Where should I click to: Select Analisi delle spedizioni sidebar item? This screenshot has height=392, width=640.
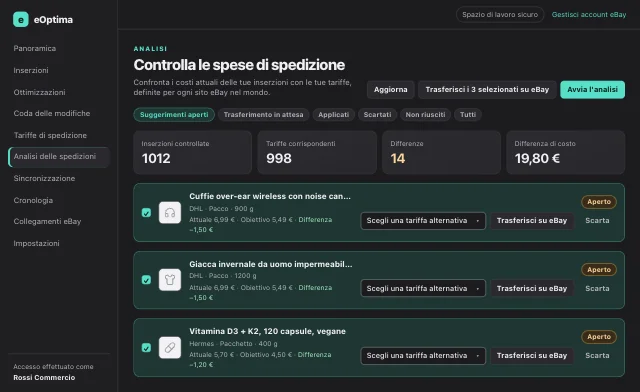tap(59, 157)
